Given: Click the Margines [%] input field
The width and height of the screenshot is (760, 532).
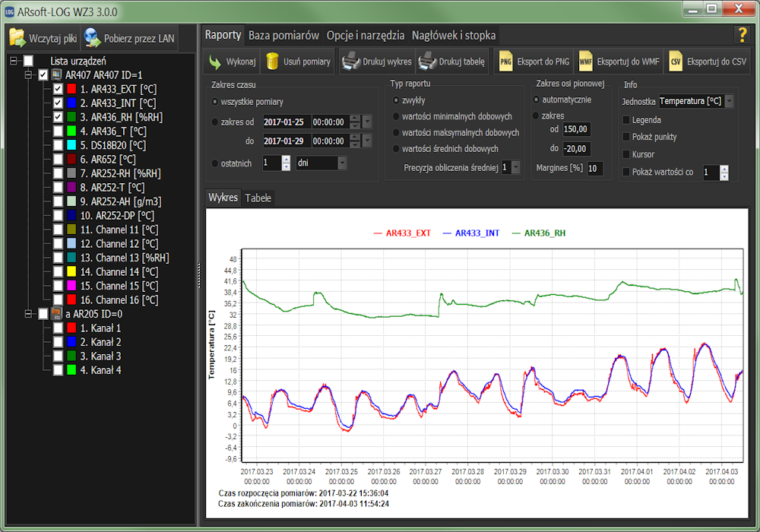Looking at the screenshot, I should pyautogui.click(x=595, y=169).
